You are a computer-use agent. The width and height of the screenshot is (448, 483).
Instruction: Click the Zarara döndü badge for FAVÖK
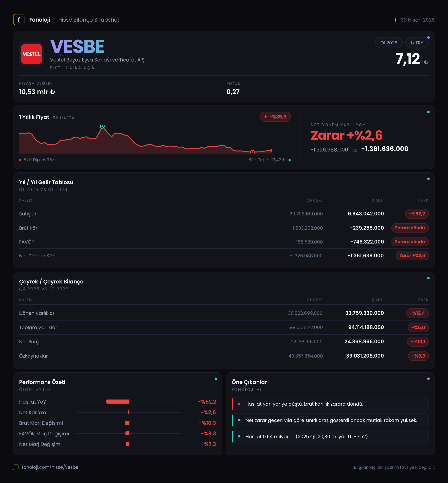tap(410, 242)
